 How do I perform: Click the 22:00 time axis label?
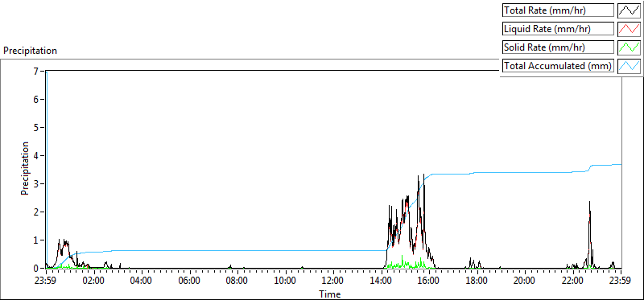click(x=573, y=282)
